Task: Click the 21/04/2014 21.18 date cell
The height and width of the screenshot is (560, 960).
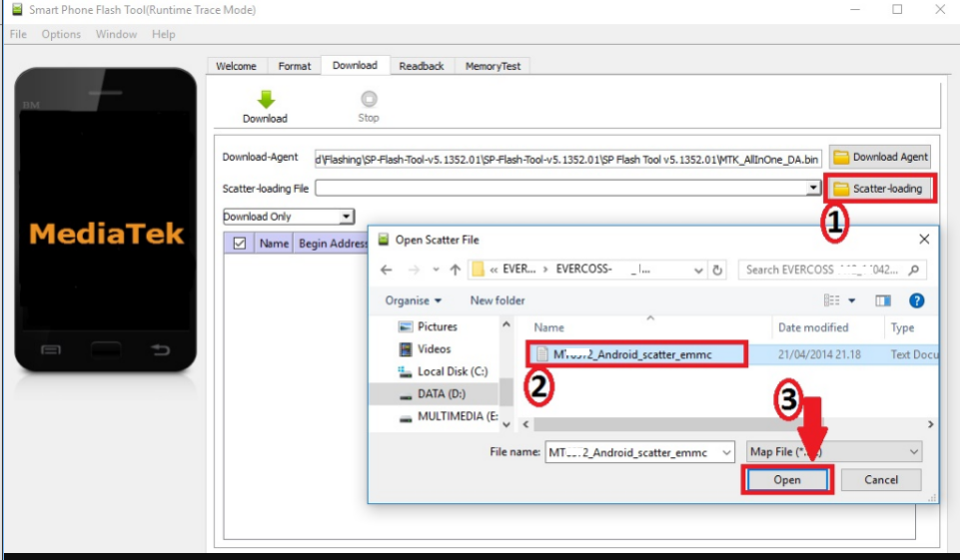Action: tap(819, 354)
